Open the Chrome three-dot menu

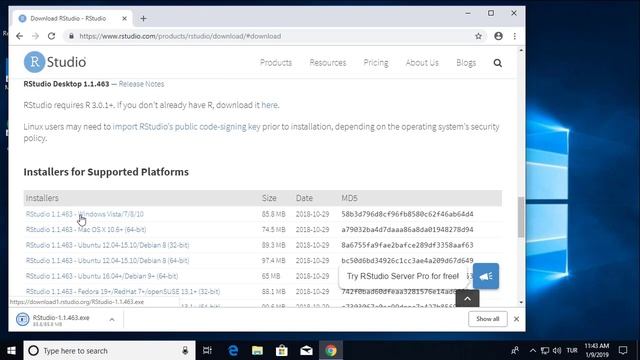pyautogui.click(x=515, y=36)
